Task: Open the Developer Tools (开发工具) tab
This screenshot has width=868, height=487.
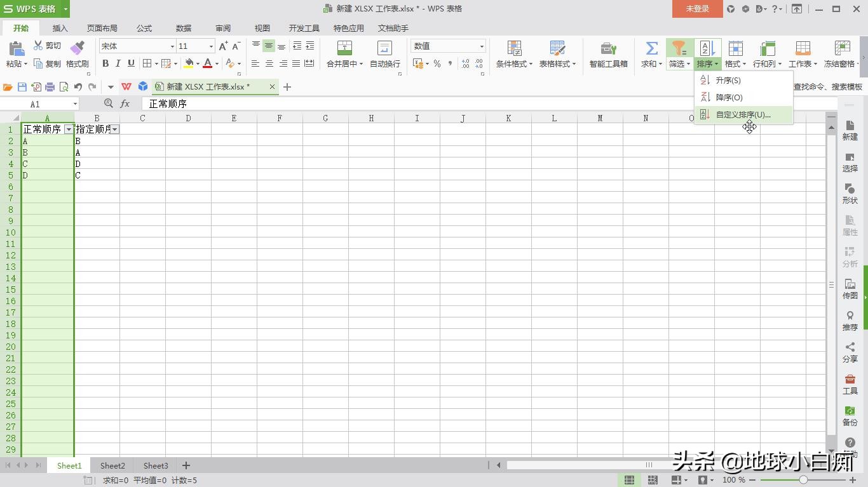Action: point(304,28)
